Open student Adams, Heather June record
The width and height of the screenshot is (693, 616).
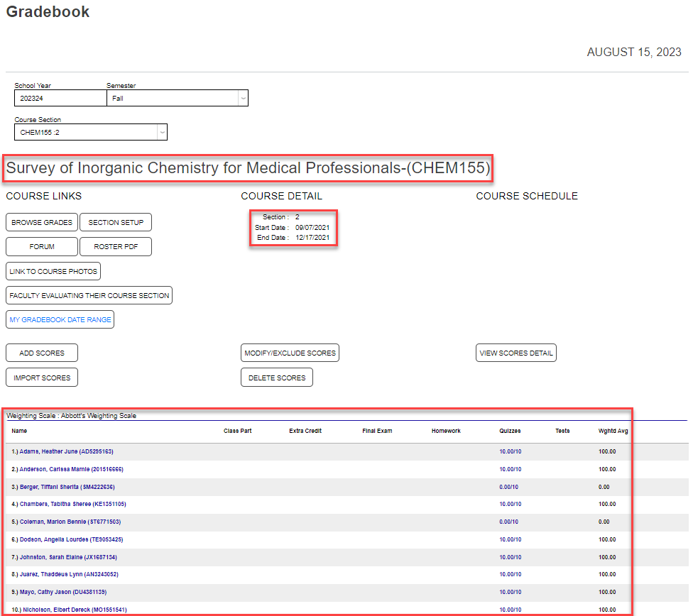pyautogui.click(x=62, y=451)
